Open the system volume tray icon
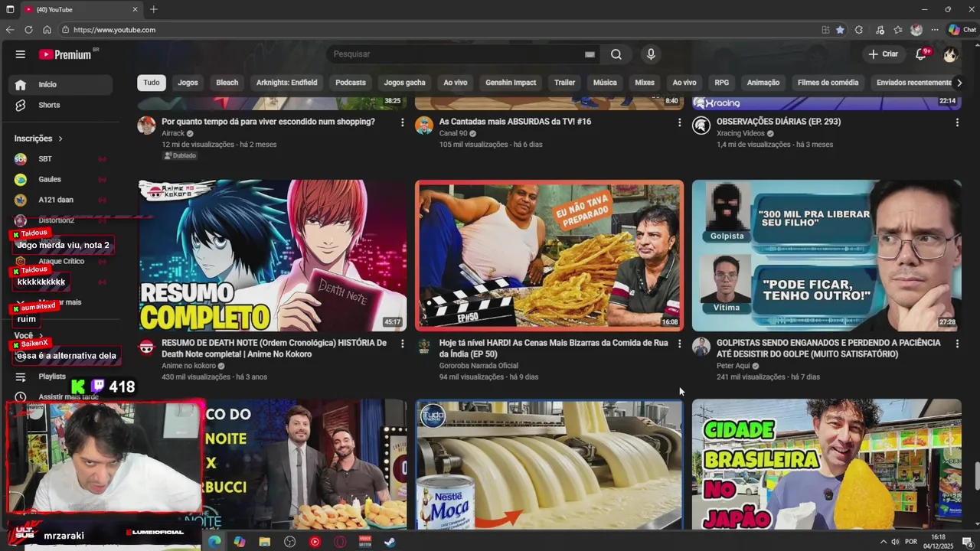The height and width of the screenshot is (551, 980). (x=895, y=542)
